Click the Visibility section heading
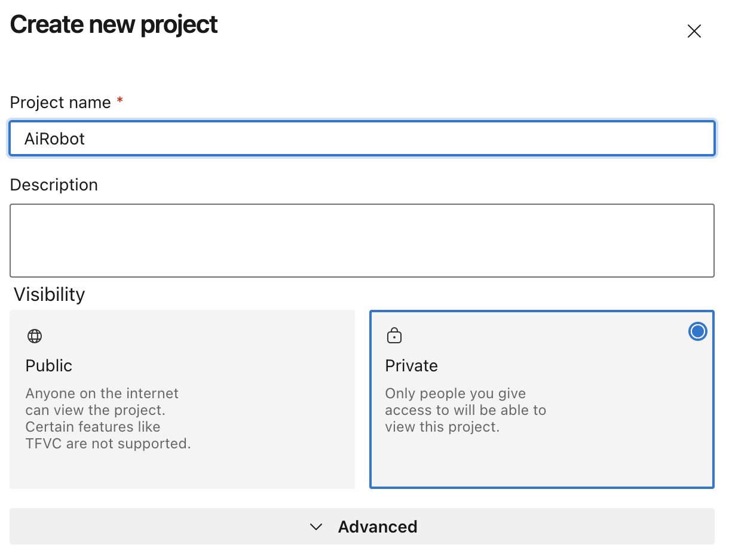This screenshot has height=560, width=729. pyautogui.click(x=49, y=294)
